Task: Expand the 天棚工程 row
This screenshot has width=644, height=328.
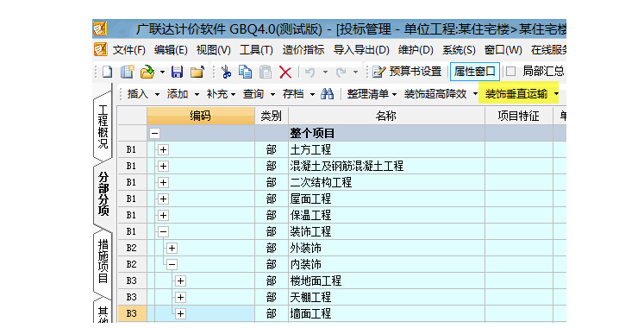Action: point(180,297)
